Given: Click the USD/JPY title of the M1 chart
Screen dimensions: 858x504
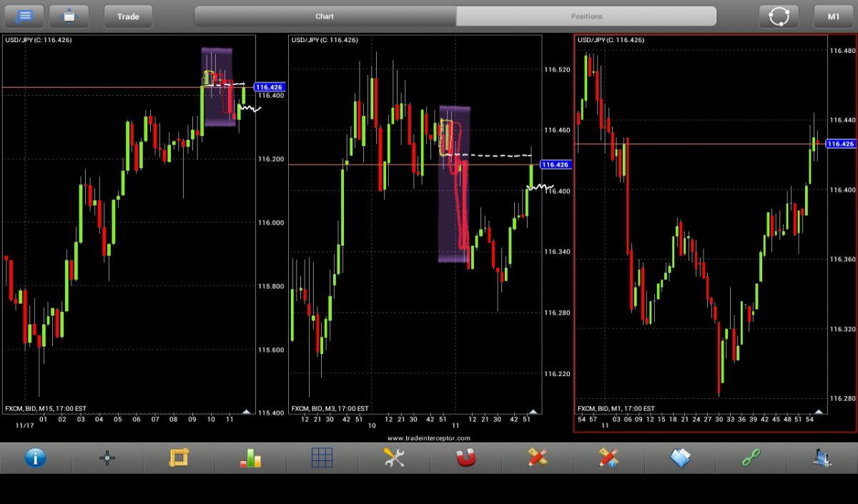Looking at the screenshot, I should (611, 40).
